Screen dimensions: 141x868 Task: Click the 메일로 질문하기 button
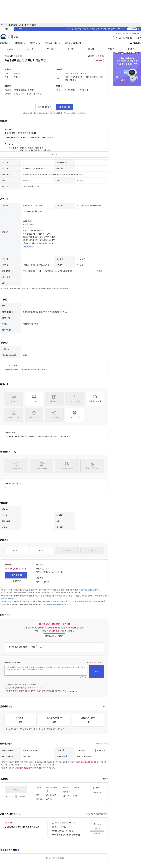pyautogui.click(x=72, y=691)
